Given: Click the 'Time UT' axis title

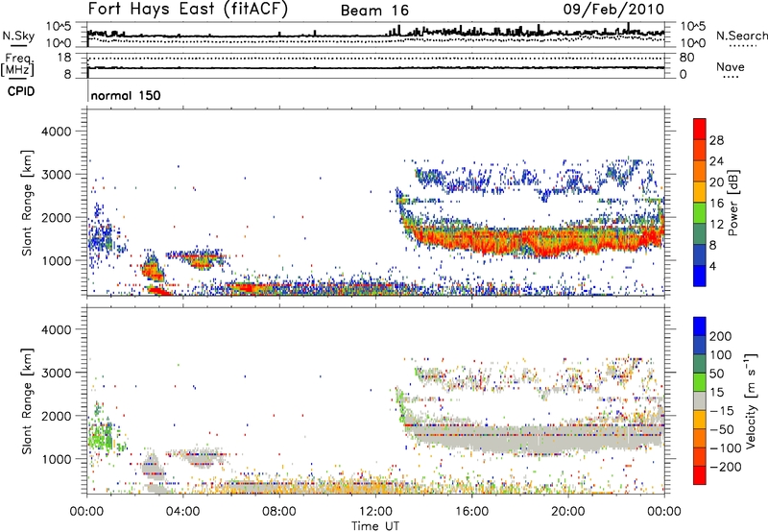Looking at the screenshot, I should pos(375,526).
